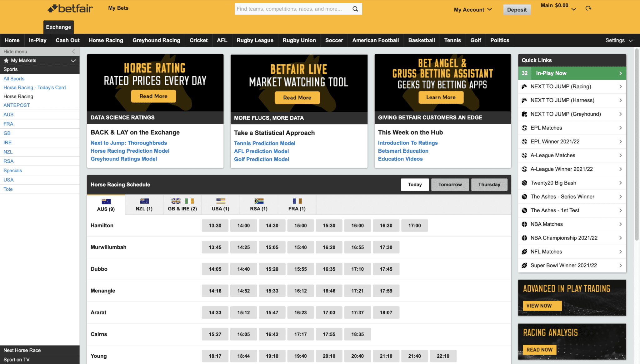Image resolution: width=640 pixels, height=364 pixels.
Task: Open the Cash Out menu item
Action: (x=67, y=40)
